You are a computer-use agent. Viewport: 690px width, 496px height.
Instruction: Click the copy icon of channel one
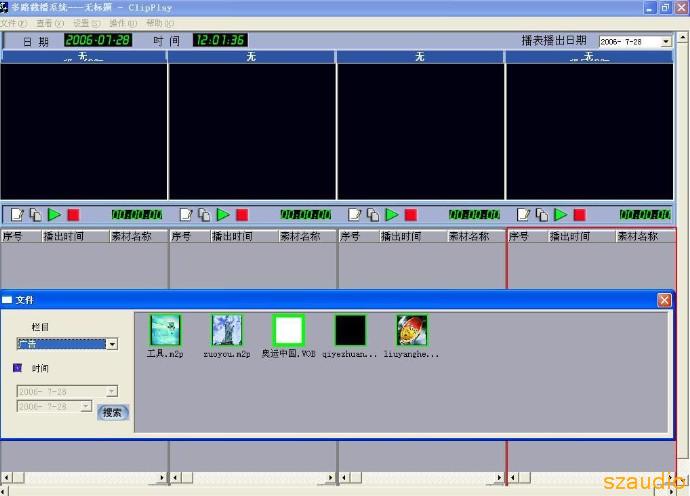coord(36,215)
